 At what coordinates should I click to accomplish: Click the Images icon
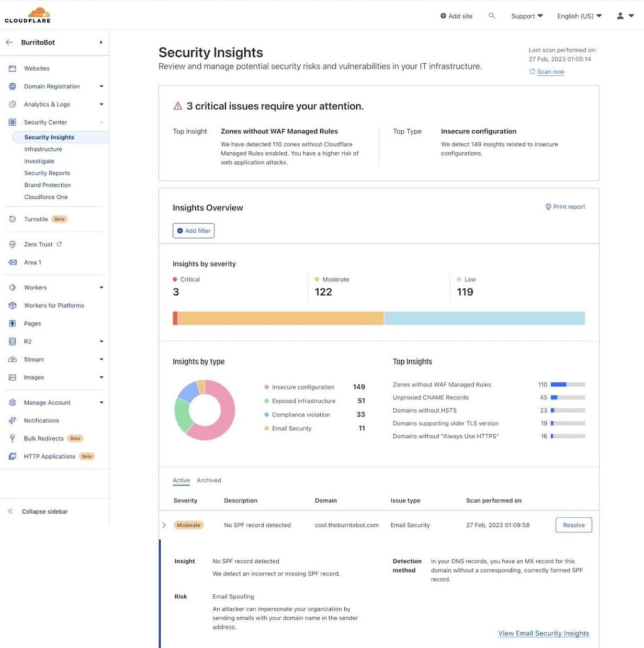pyautogui.click(x=13, y=377)
